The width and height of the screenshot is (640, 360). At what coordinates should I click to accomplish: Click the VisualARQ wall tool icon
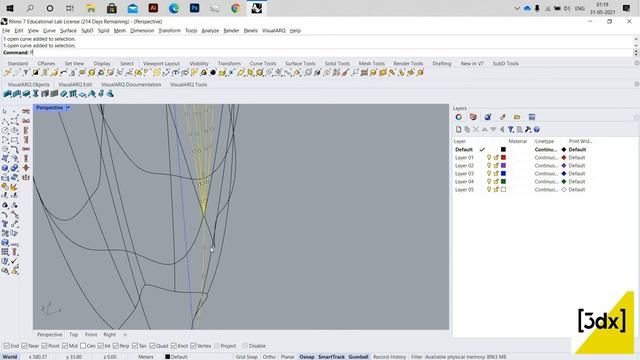[7, 94]
